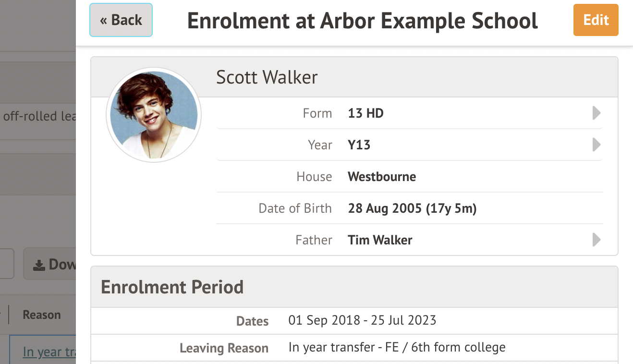
Task: Click the date of birth 28 Aug 2005
Action: pos(412,208)
